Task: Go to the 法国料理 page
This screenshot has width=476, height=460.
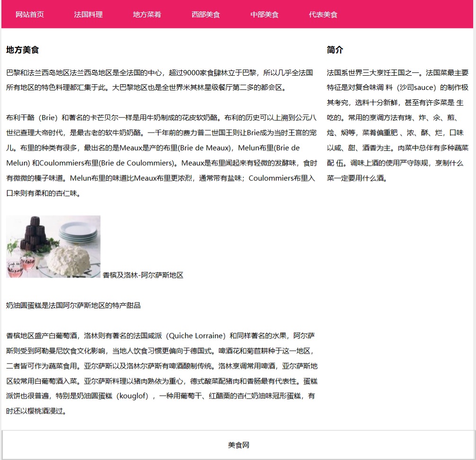Action: tap(88, 15)
